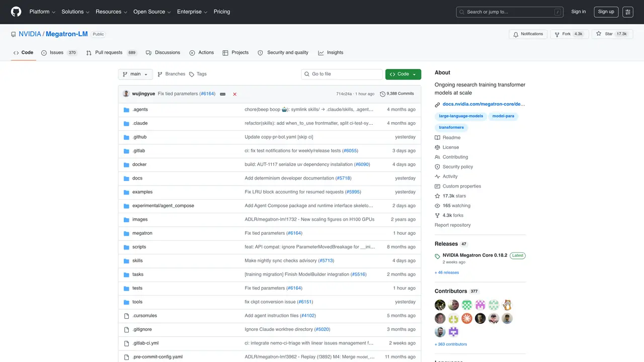Expand commit message ellipsis for Fix tied parameters

pos(222,94)
